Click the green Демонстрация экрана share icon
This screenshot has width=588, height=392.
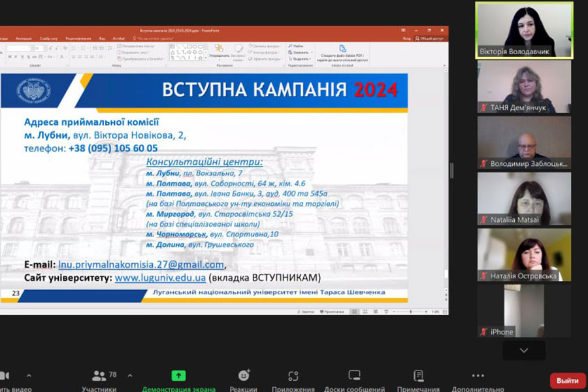(x=178, y=376)
